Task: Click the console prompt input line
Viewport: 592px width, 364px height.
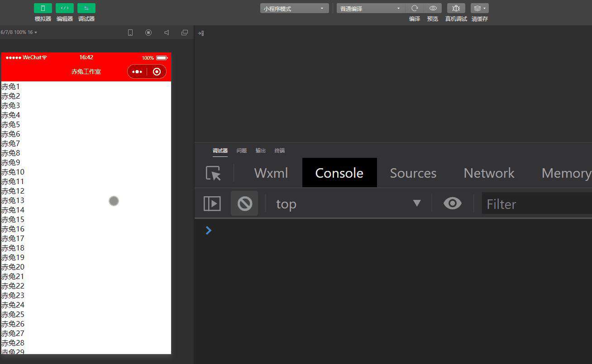Action: pyautogui.click(x=398, y=231)
